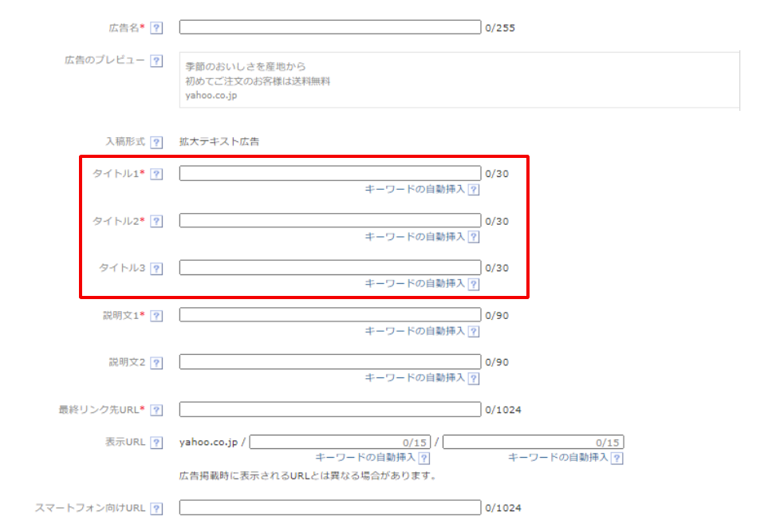Focus the 最終リンク先URL input field
The image size is (776, 532).
coord(330,409)
